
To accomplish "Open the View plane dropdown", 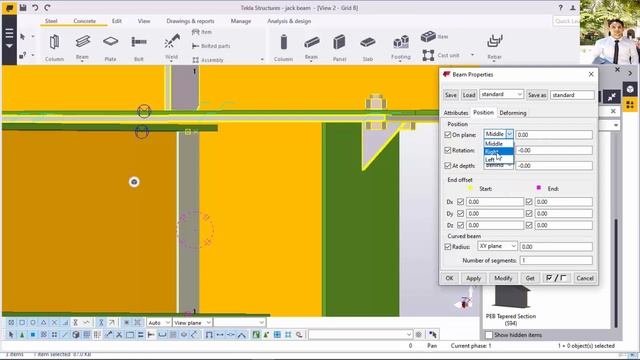I will pyautogui.click(x=192, y=322).
